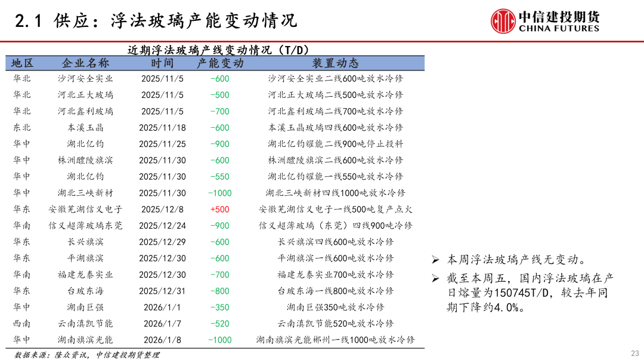Click company name 湖南巨强
Viewport: 644px width, 363px height.
coord(85,307)
